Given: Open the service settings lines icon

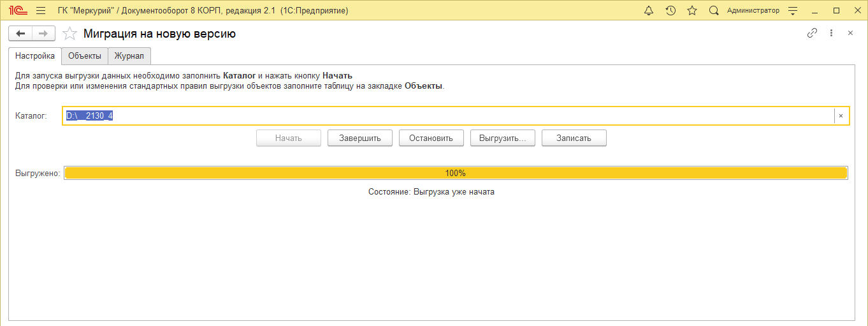Looking at the screenshot, I should coord(793,11).
